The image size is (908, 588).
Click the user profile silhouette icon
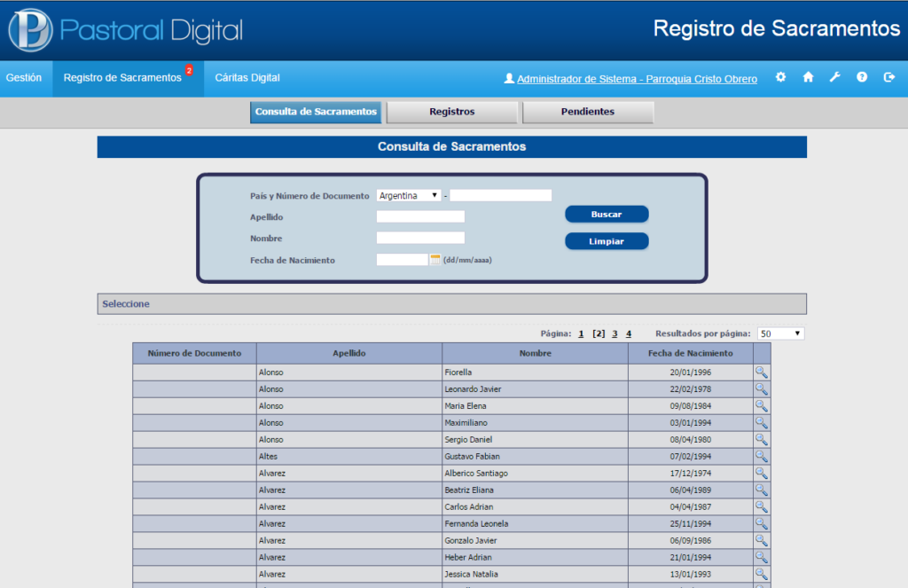pos(509,78)
